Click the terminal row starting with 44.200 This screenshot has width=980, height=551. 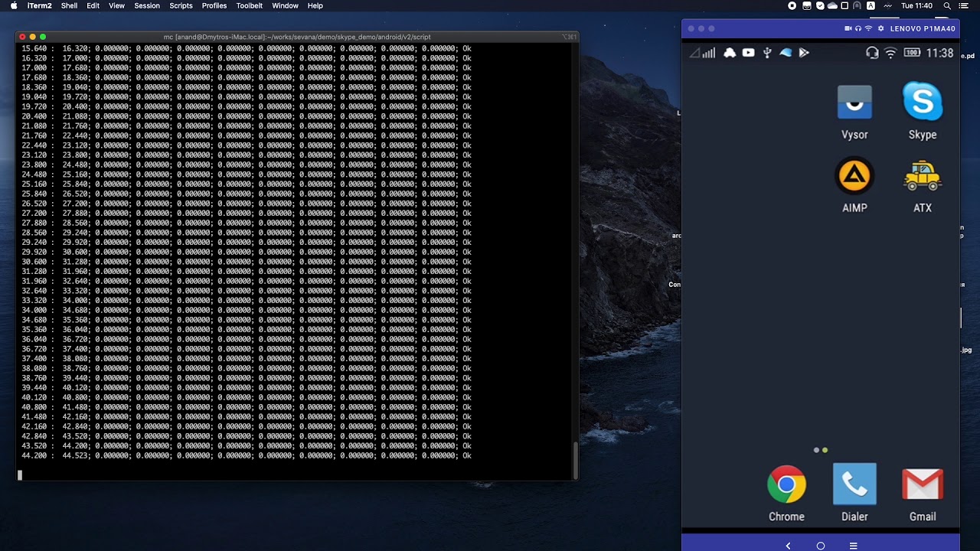[x=247, y=455]
